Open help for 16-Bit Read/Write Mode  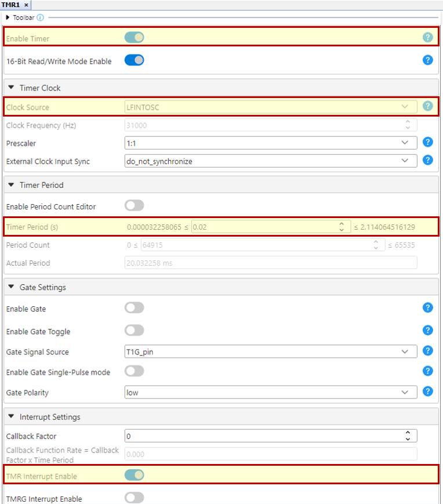(428, 60)
